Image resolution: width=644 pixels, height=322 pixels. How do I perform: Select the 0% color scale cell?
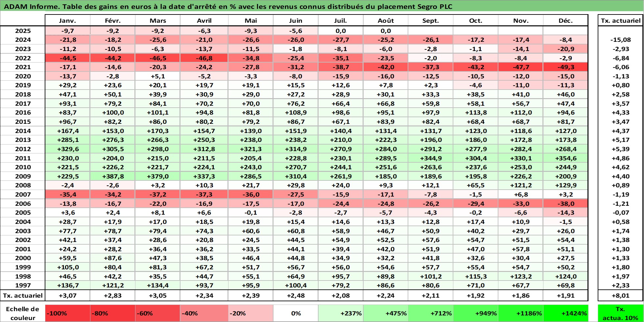point(296,313)
